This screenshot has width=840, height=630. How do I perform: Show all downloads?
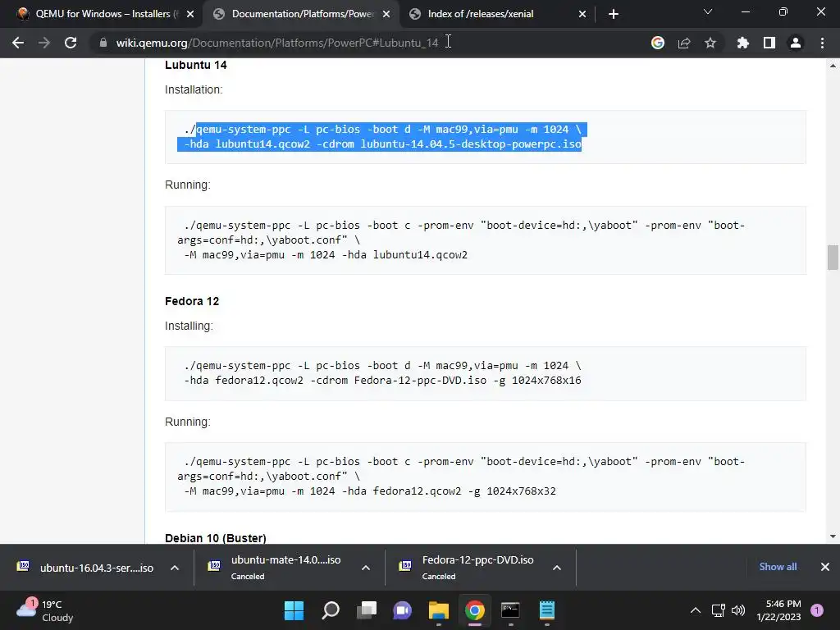pyautogui.click(x=778, y=567)
